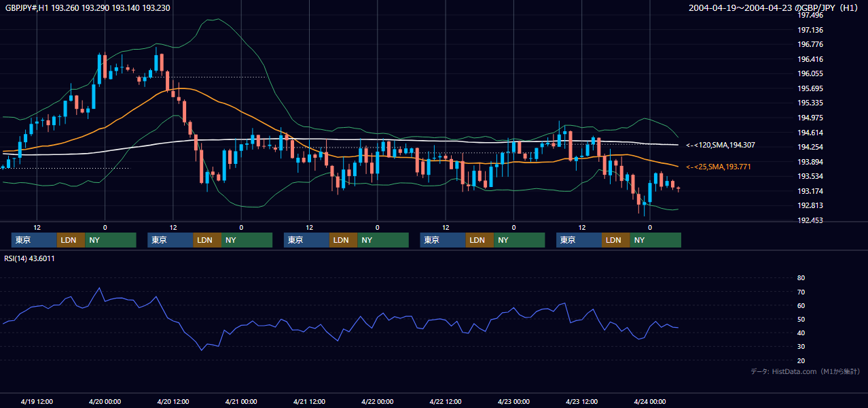Click the RSI(14) 43.6011 indicator label
The width and height of the screenshot is (868, 408).
coord(29,258)
